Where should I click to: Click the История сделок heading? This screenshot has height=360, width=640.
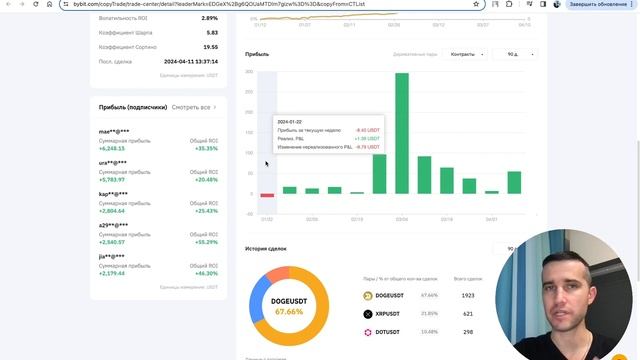(266, 249)
